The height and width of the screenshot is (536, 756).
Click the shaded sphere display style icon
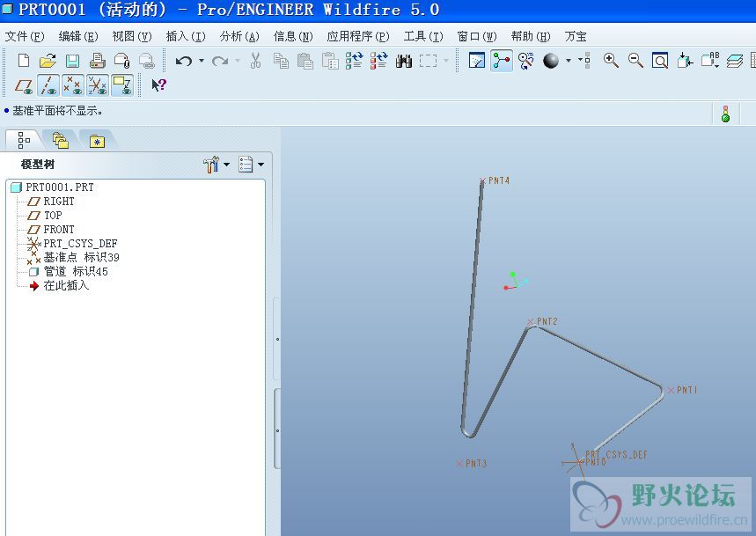551,61
